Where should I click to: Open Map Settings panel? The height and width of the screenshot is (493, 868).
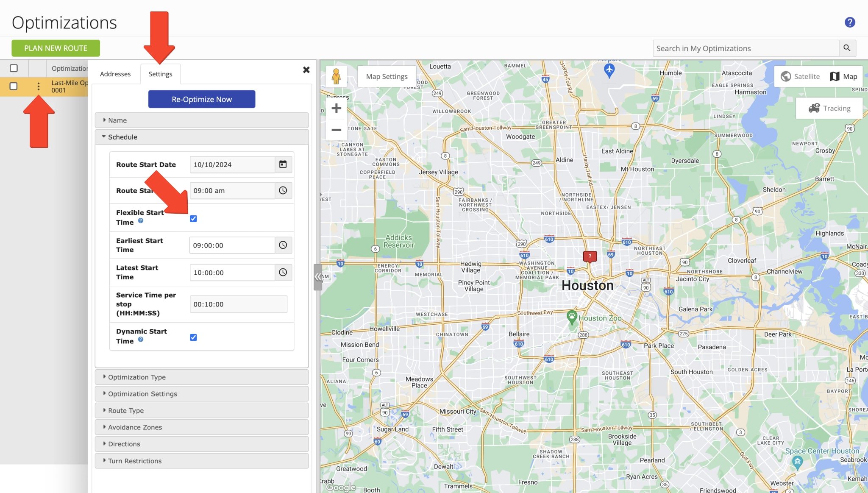386,76
